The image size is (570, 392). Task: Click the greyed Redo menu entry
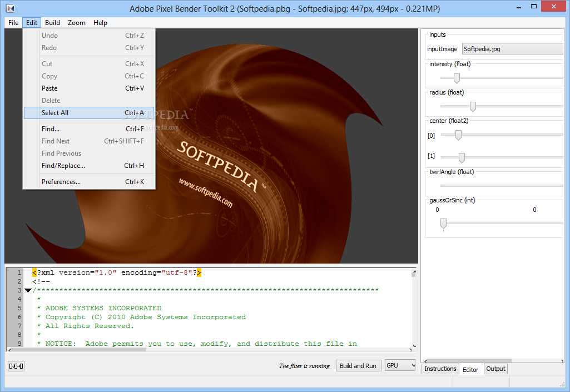89,48
